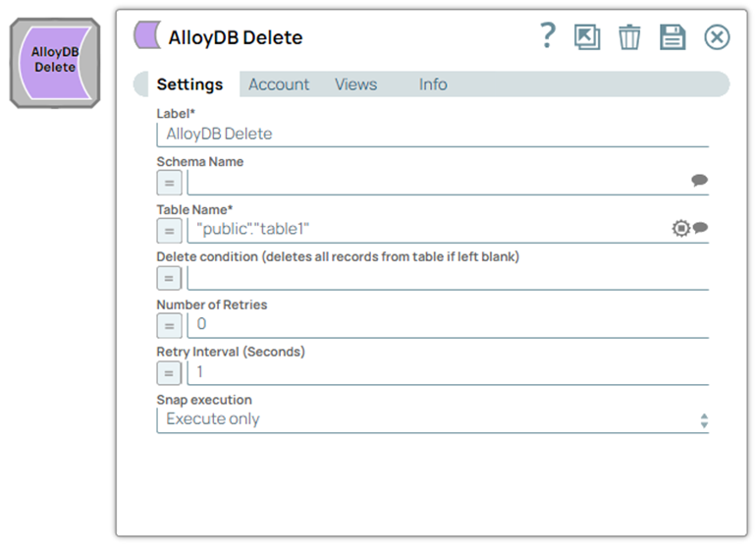Go to the Info tab
This screenshot has height=552, width=756.
pyautogui.click(x=433, y=84)
